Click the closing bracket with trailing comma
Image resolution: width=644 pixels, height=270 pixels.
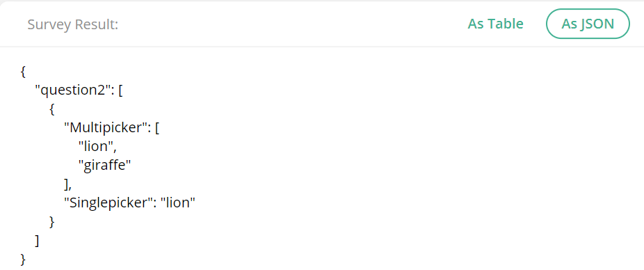[67, 184]
